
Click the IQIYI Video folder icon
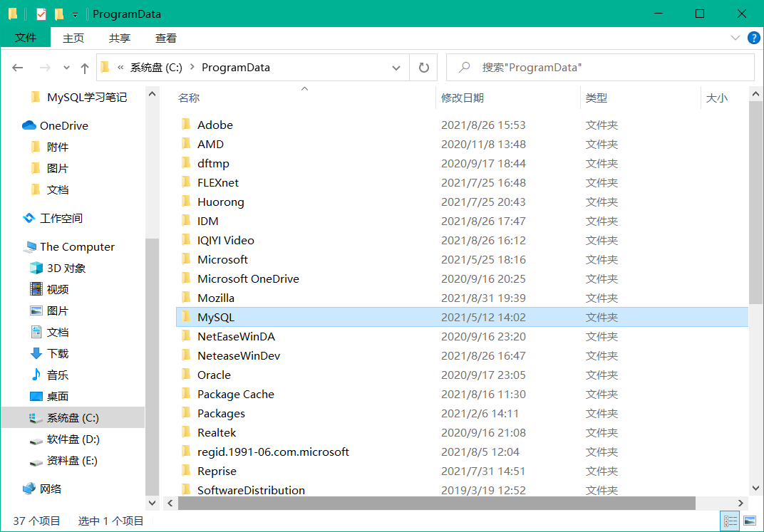[185, 240]
